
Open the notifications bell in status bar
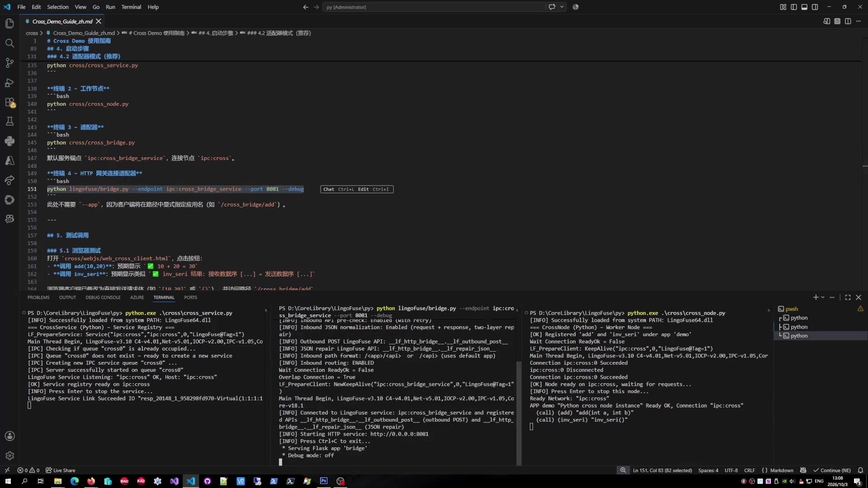[x=860, y=470]
